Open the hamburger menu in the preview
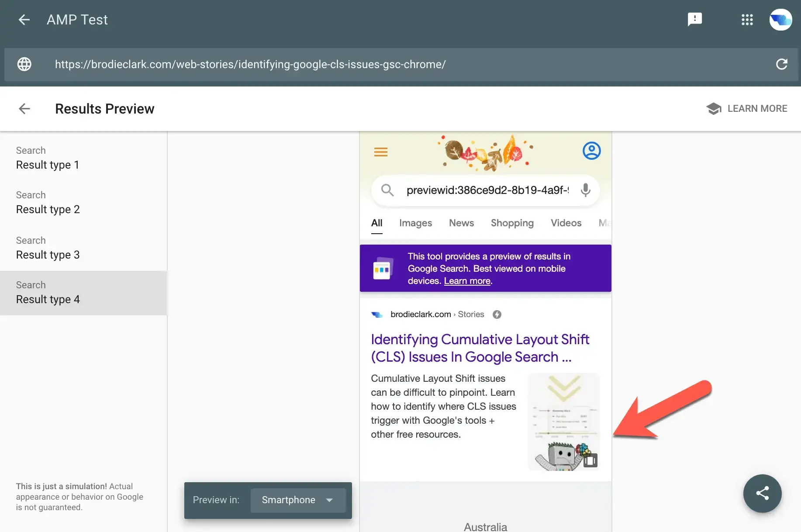Image resolution: width=801 pixels, height=532 pixels. click(x=380, y=152)
